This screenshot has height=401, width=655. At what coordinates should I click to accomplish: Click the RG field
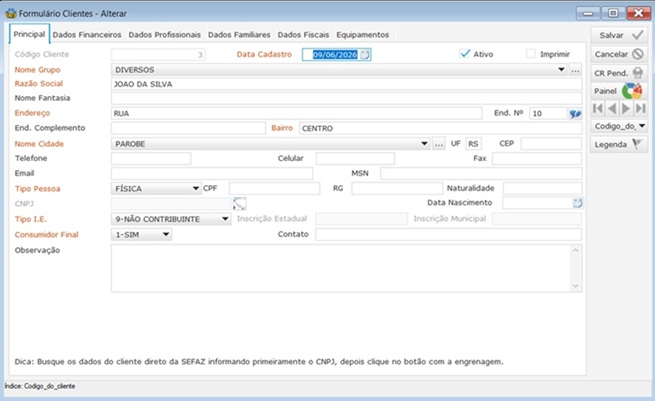(397, 188)
